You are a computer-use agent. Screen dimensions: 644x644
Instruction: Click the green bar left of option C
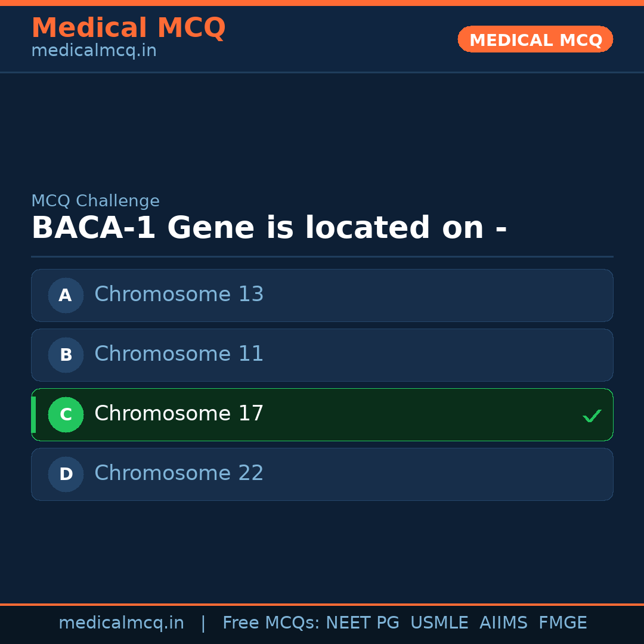click(33, 414)
